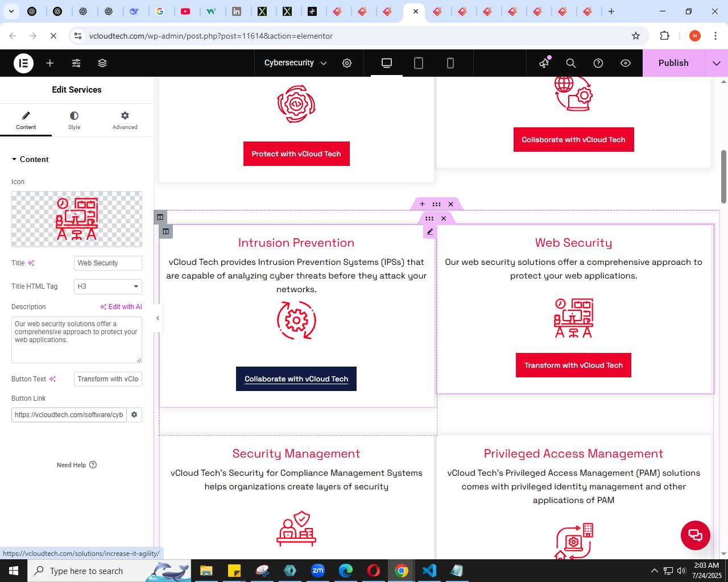Show hidden system tray icons
Viewport: 728px width, 582px height.
coord(654,571)
